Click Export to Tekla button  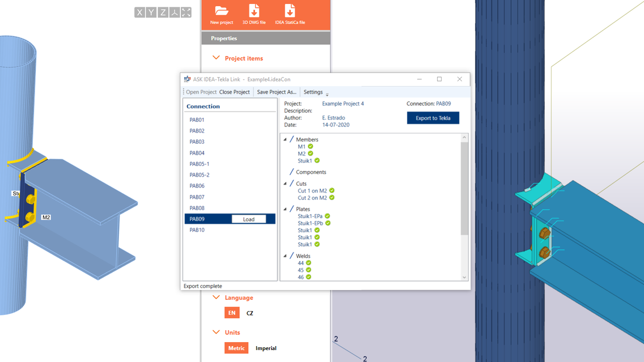tap(433, 118)
